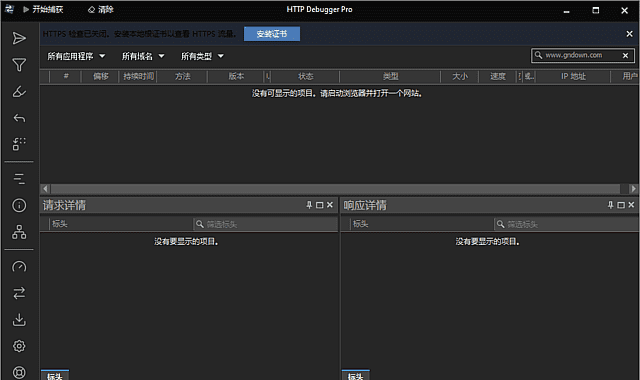640x380 pixels.
Task: Dismiss the HTTPS notification banner
Action: 629,34
